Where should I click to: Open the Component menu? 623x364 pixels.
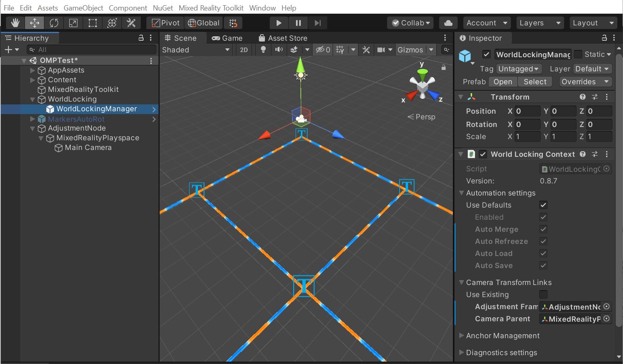[128, 8]
